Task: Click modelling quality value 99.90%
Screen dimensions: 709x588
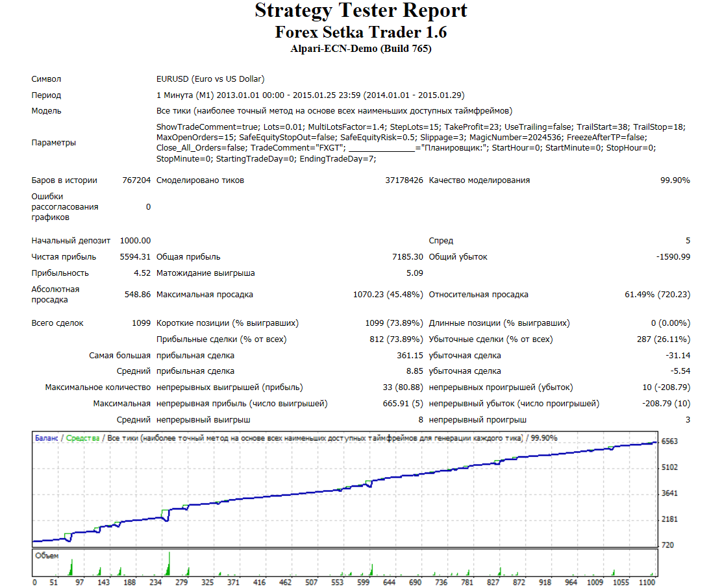Action: 675,180
